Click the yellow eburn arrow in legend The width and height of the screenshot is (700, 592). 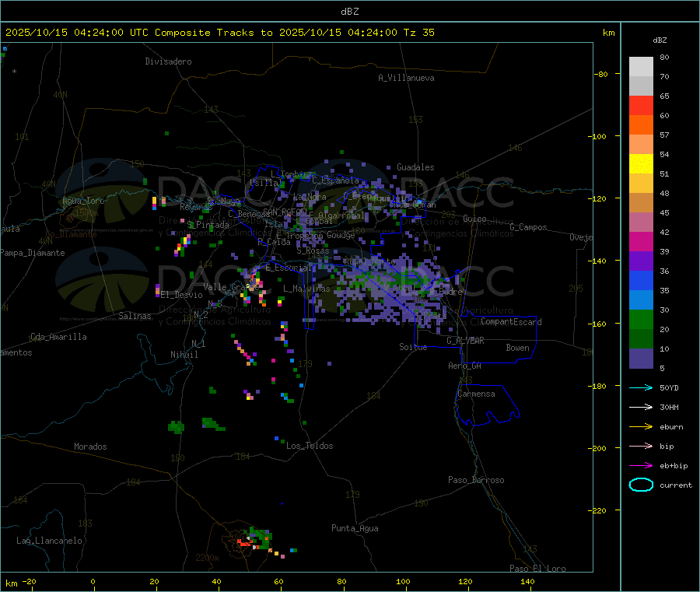pyautogui.click(x=641, y=426)
